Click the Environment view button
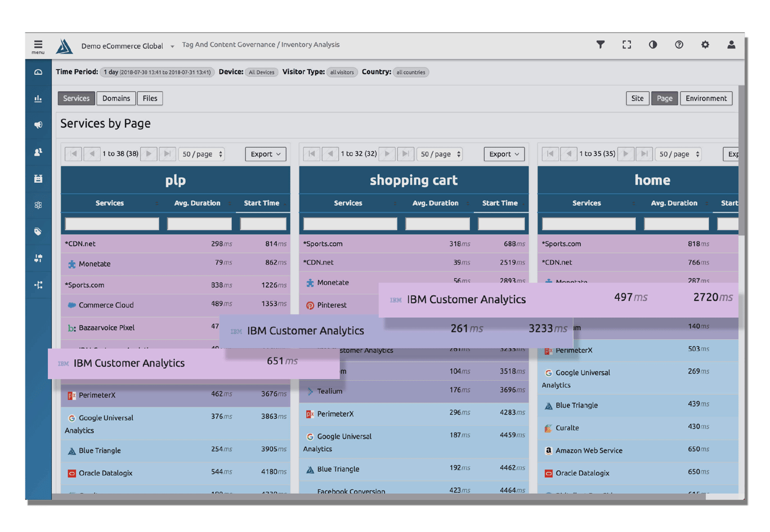 tap(706, 98)
